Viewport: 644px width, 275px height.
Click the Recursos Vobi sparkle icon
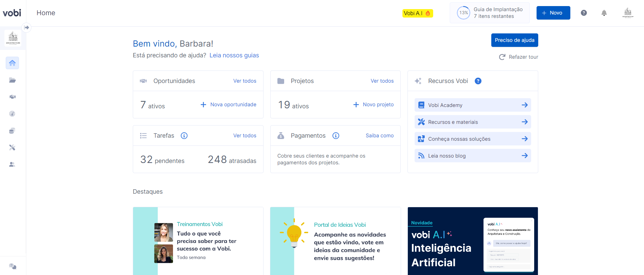pyautogui.click(x=418, y=81)
